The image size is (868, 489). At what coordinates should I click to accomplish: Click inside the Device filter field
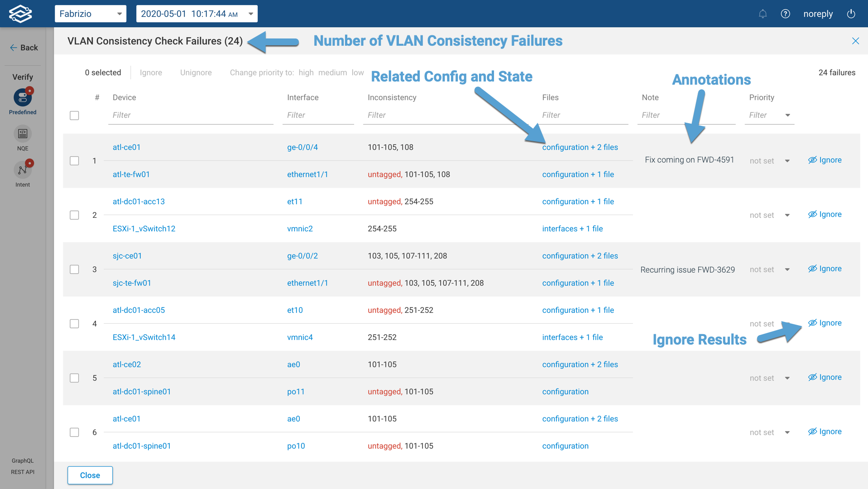(x=190, y=115)
